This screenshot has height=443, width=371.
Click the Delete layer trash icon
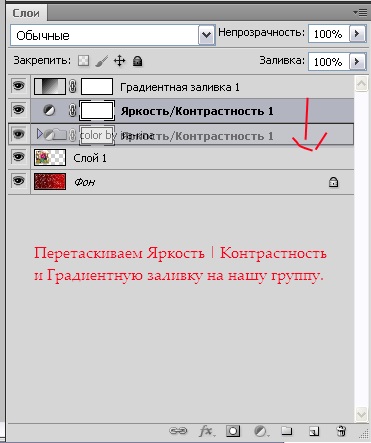point(341,431)
